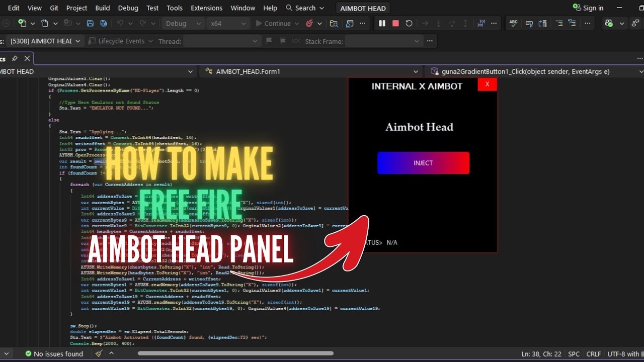Open the Window menu
This screenshot has width=644, height=362.
[x=243, y=8]
